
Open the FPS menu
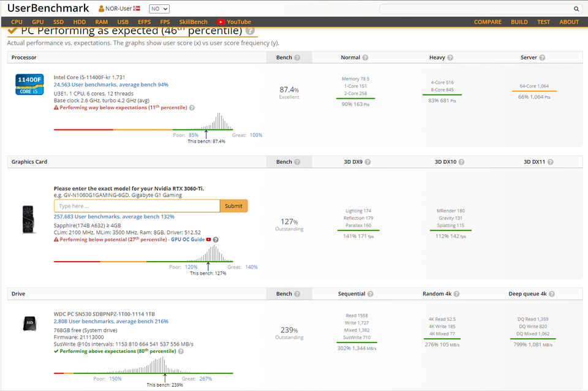click(165, 22)
